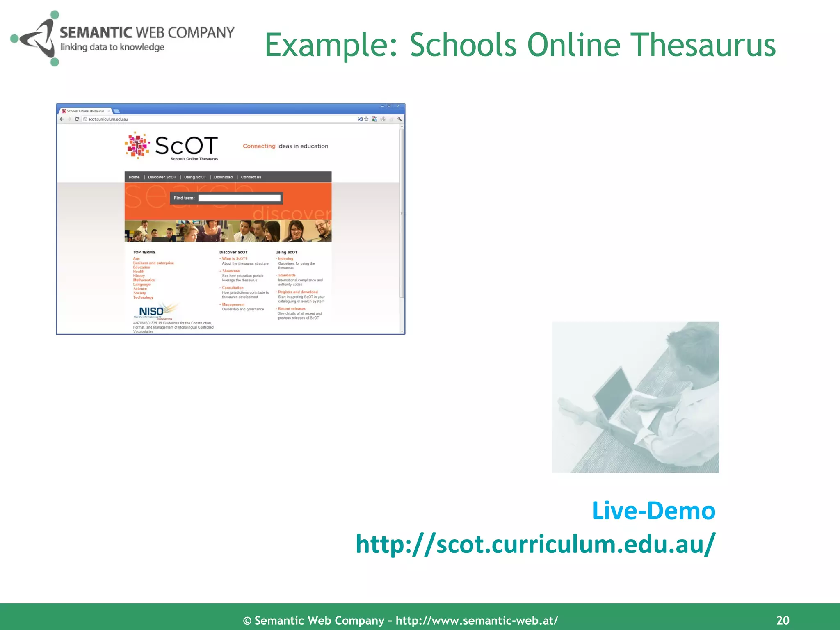Open the Discover ScOT menu item
Viewport: 840px width, 630px height.
[162, 177]
